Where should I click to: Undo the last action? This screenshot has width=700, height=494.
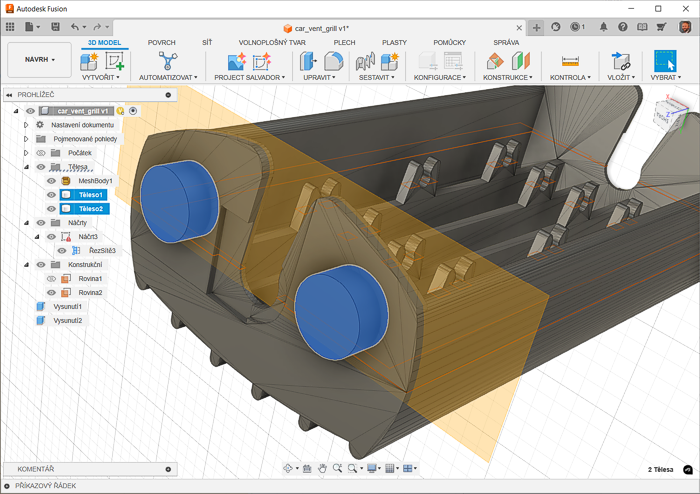click(x=75, y=27)
